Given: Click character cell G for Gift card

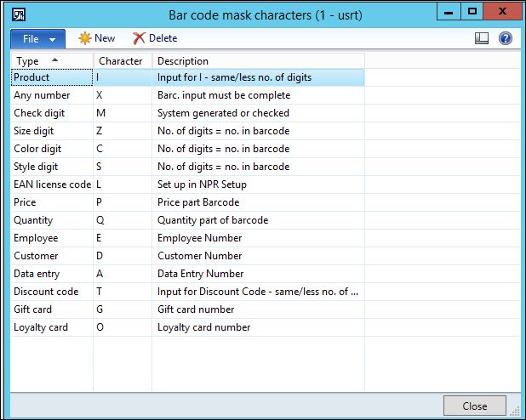Looking at the screenshot, I should tap(123, 309).
